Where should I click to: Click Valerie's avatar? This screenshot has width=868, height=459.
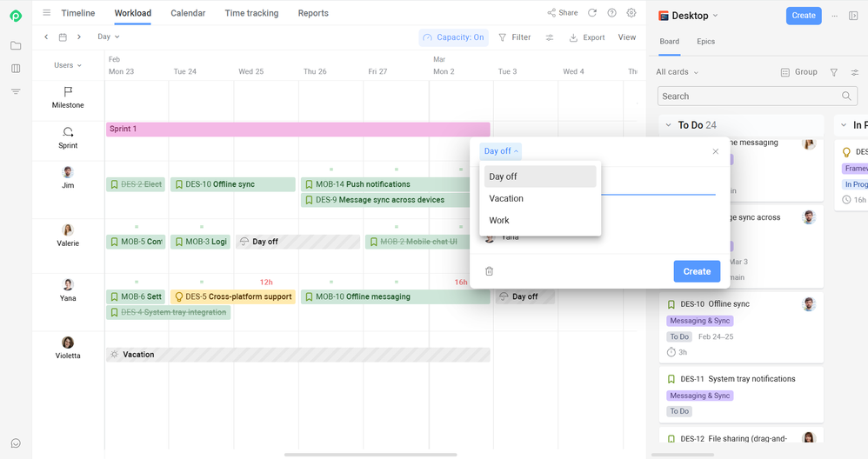pos(68,229)
